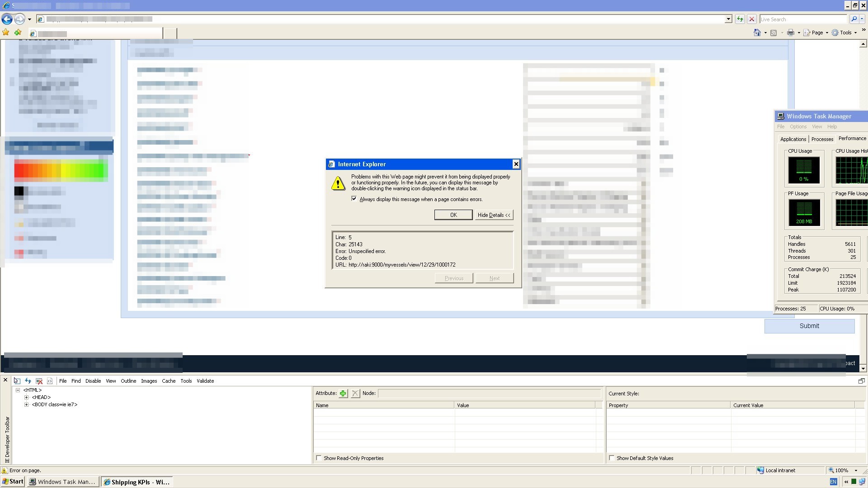
Task: Tick Show Default Style Values
Action: pyautogui.click(x=612, y=458)
